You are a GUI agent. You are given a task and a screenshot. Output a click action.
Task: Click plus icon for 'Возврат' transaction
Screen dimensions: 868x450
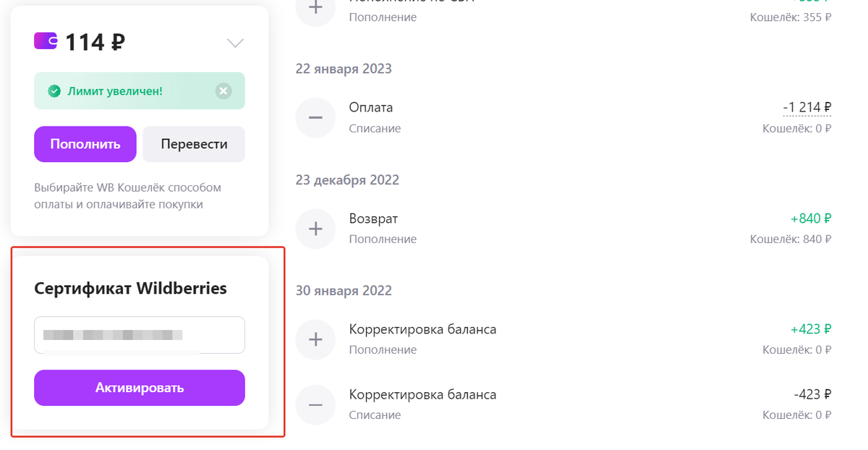coord(315,229)
